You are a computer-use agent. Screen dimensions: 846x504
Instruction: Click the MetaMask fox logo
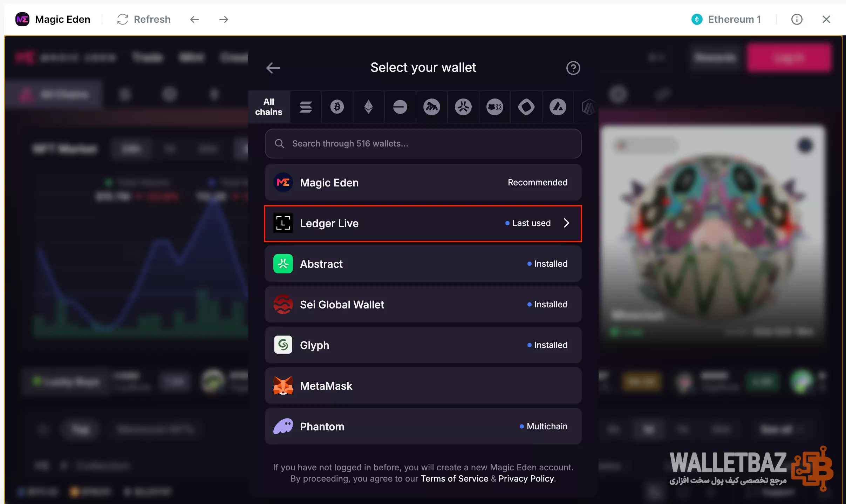[x=283, y=386]
